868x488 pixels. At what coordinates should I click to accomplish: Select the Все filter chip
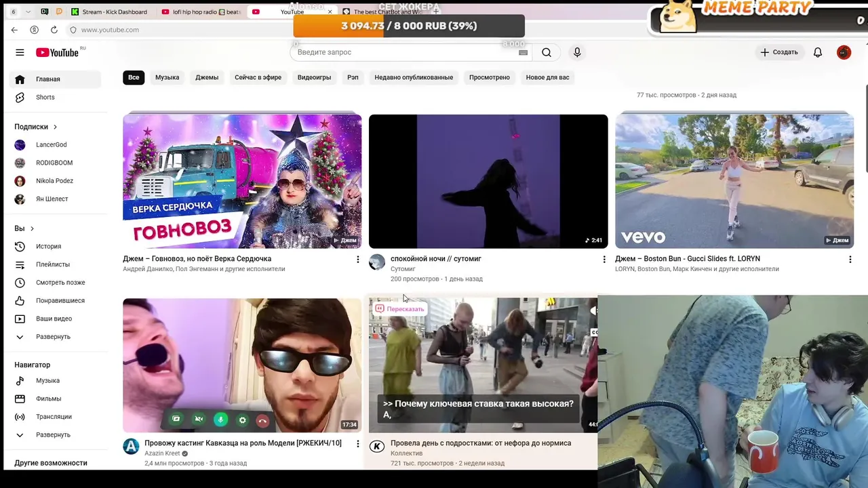tap(134, 77)
